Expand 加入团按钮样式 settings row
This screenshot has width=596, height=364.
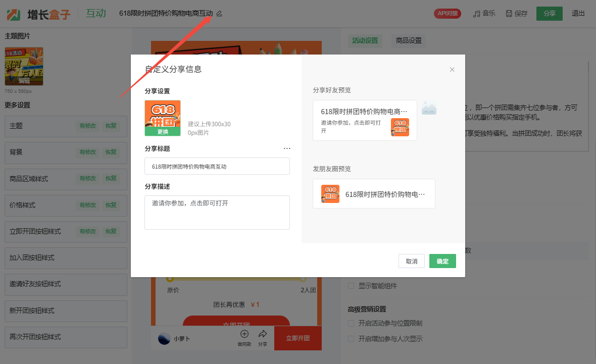click(x=66, y=258)
